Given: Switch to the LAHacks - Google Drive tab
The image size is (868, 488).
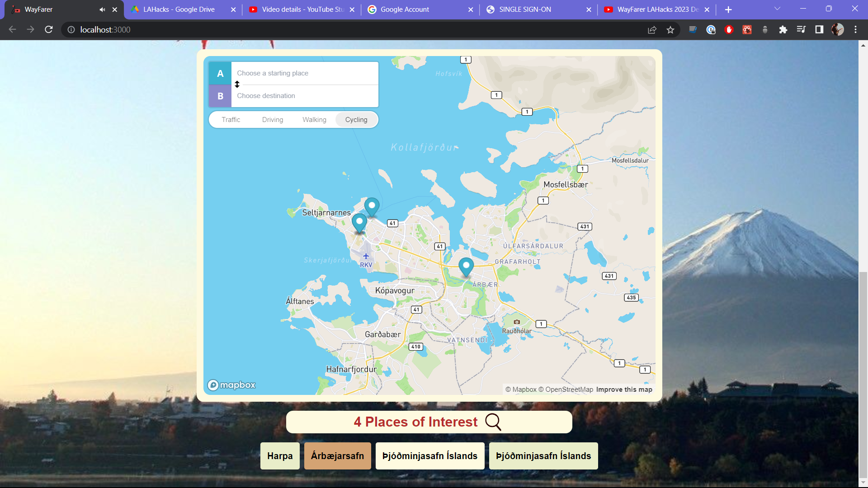Looking at the screenshot, I should tap(179, 9).
